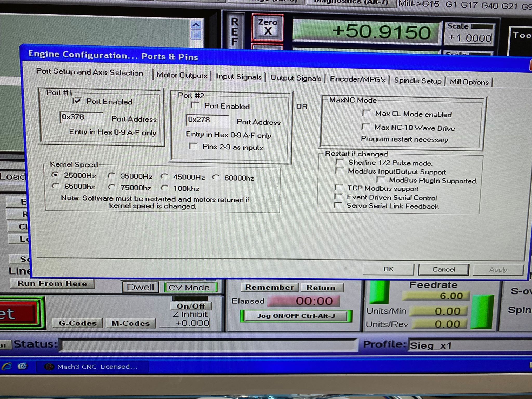
Task: Select 45000Hz kernel speed
Action: coord(164,177)
